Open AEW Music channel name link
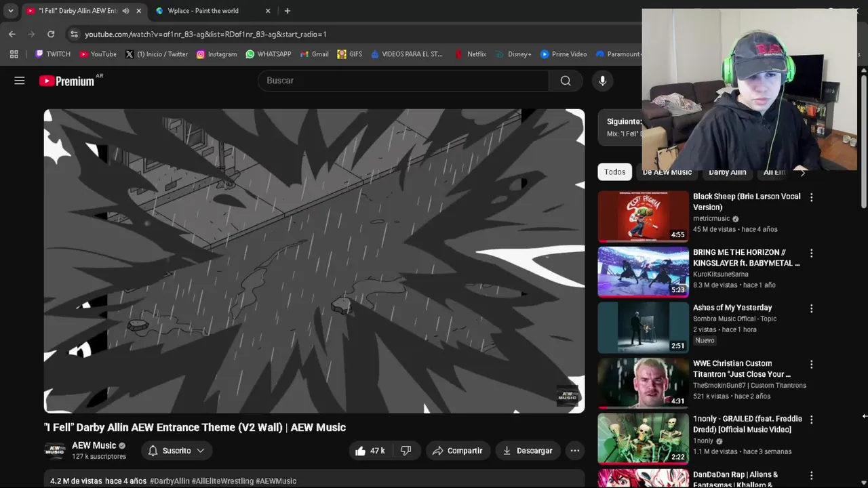Screen dimensions: 868x488 [x=94, y=445]
